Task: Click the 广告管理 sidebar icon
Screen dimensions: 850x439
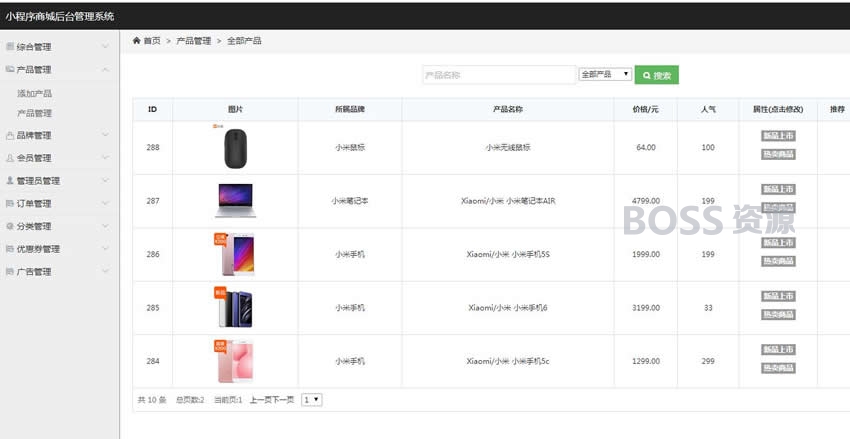Action: point(10,272)
